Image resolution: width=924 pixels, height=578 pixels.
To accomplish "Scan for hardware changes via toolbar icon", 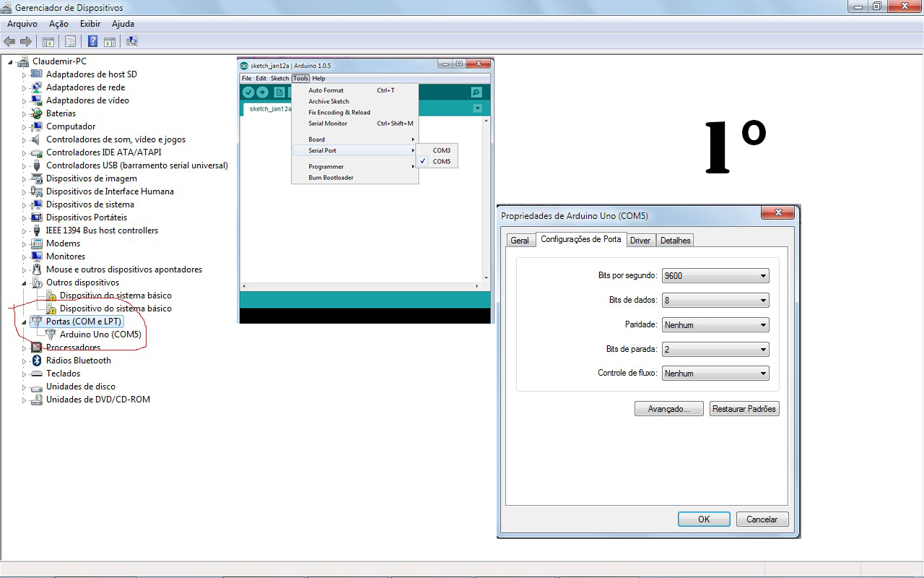I will tap(132, 41).
